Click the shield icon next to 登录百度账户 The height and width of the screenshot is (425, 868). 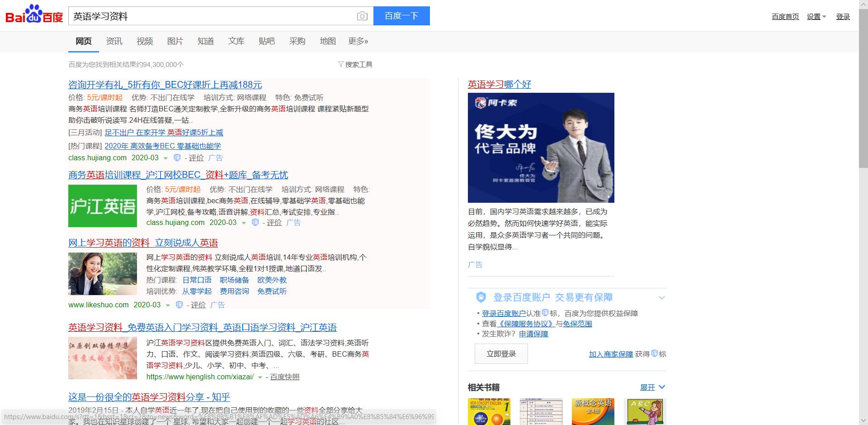(481, 297)
